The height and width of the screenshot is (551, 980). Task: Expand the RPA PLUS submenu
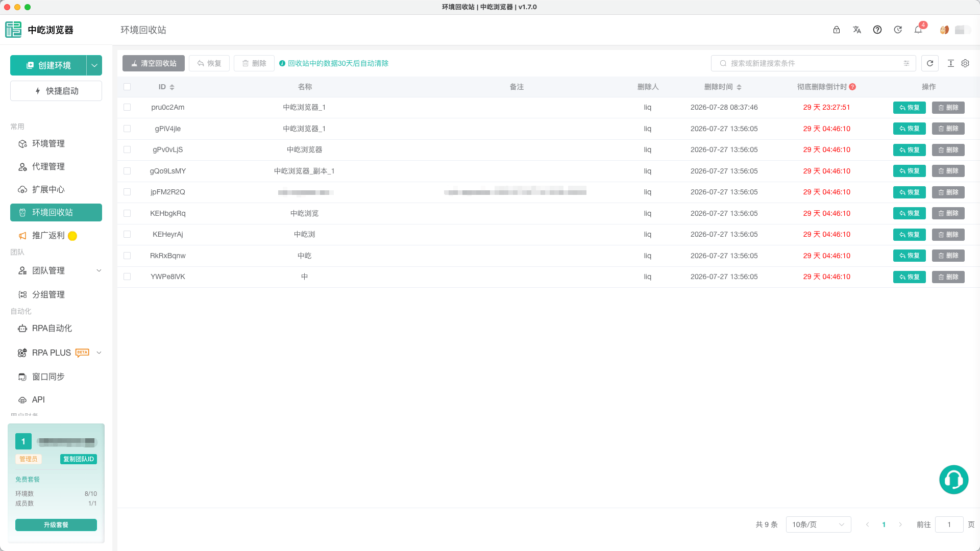[99, 353]
